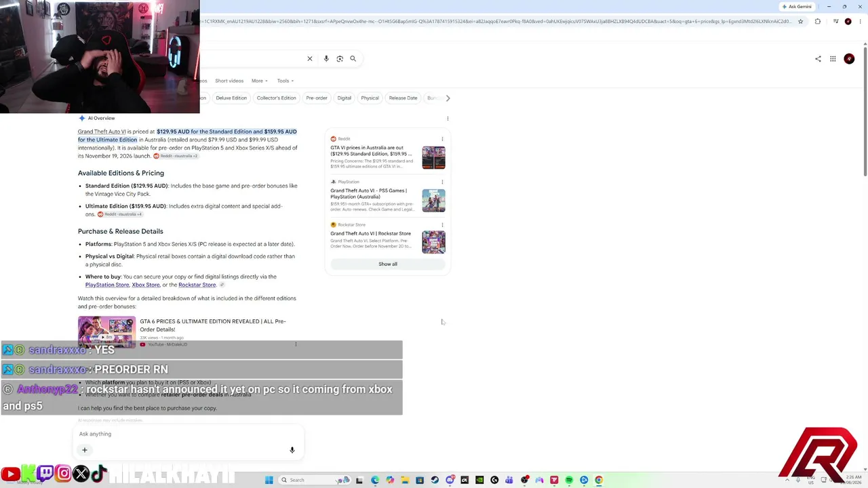Open the Rockstar Store source card options
Viewport: 868px width, 488px height.
tap(442, 225)
